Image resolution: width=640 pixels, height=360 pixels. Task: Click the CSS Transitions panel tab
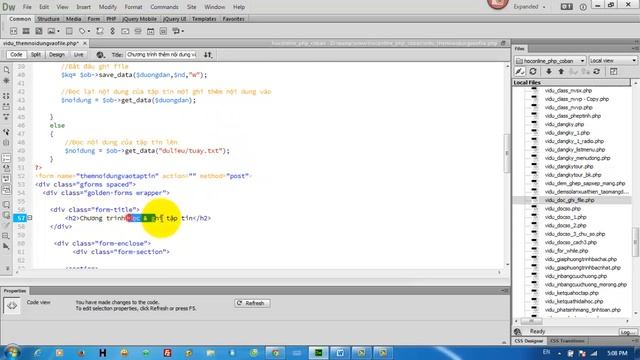(567, 341)
